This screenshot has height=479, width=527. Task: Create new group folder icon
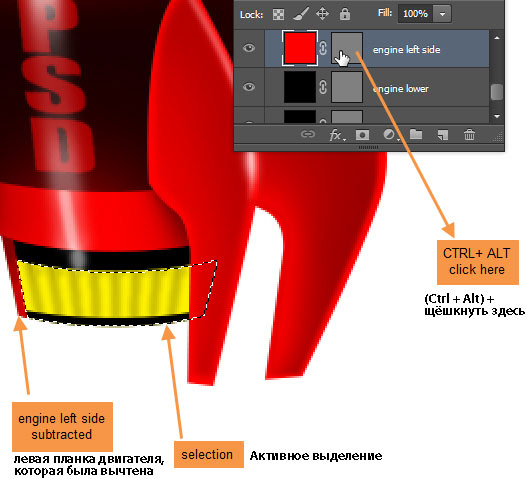[416, 134]
